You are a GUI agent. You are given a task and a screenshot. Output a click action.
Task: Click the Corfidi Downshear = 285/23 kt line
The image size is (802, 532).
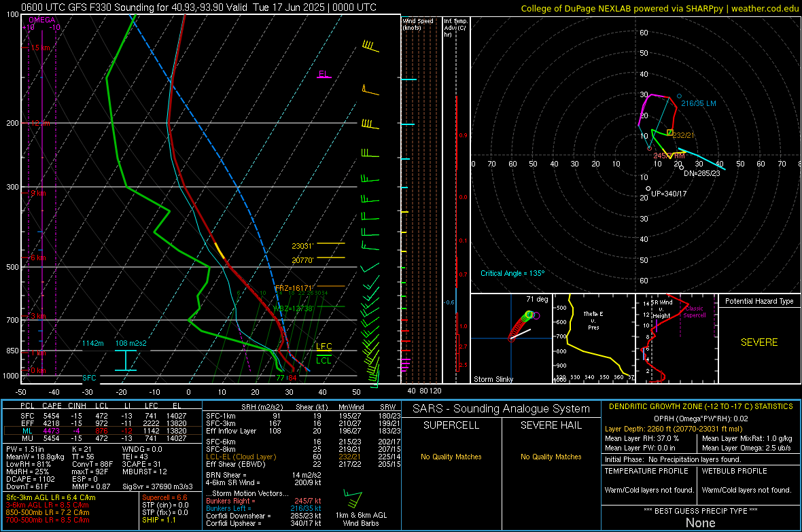264,516
